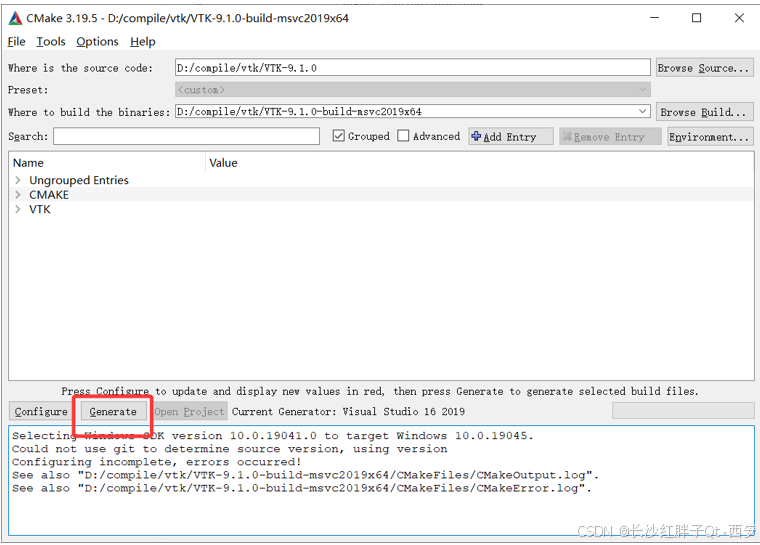Open the Tools menu
Viewport: 760px width, 545px height.
pyautogui.click(x=51, y=42)
